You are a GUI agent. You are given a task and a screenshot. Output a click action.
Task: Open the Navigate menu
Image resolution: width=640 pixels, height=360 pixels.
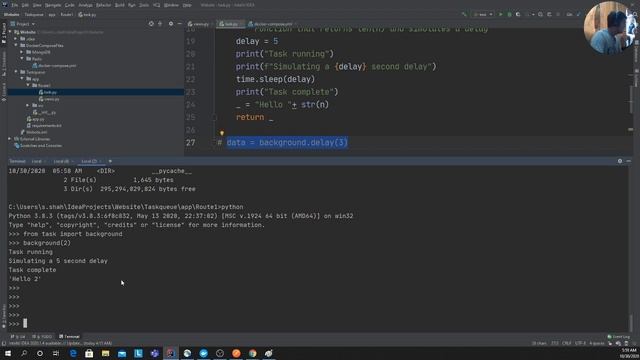point(53,5)
